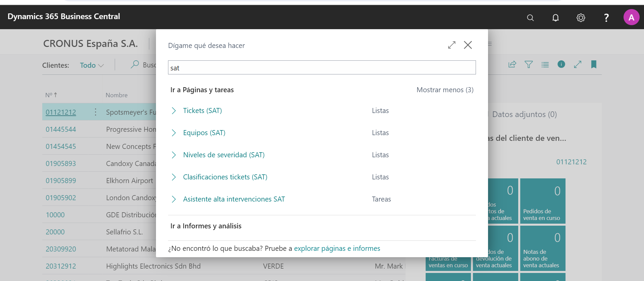The width and height of the screenshot is (644, 281).
Task: Open notifications bell
Action: point(555,17)
